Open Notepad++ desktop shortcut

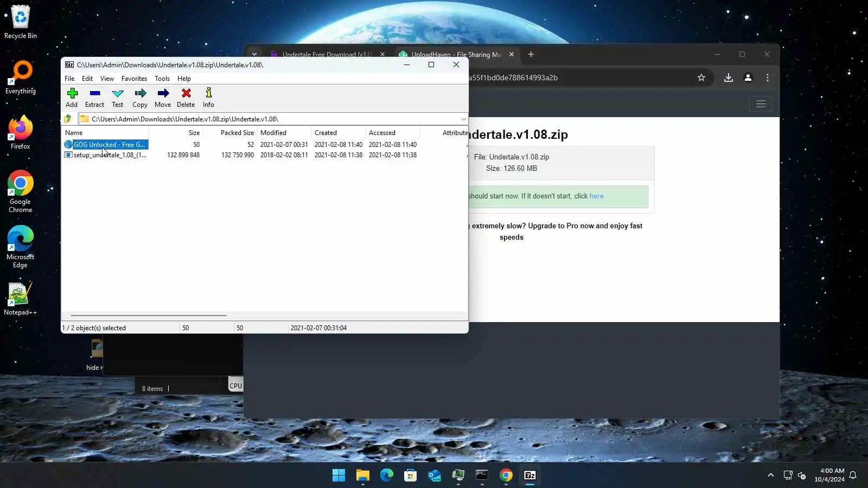[x=21, y=299]
